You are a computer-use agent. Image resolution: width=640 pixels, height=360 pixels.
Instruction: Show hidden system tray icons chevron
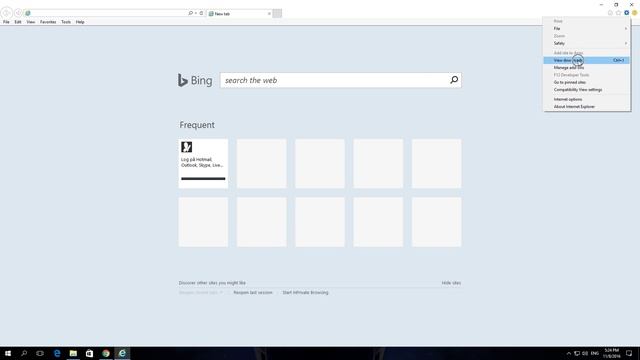coord(569,353)
